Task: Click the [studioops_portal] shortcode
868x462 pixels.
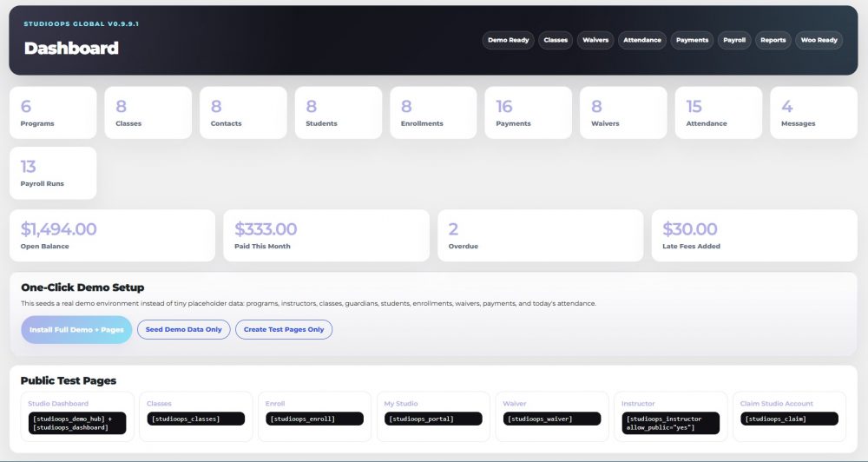Action: tap(433, 419)
